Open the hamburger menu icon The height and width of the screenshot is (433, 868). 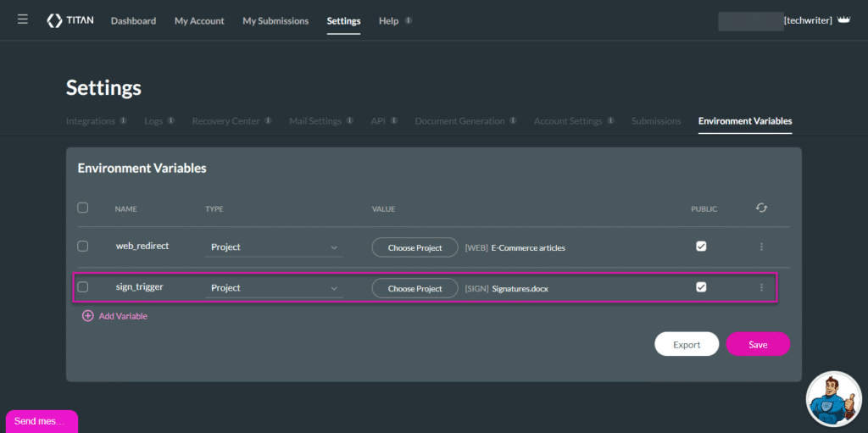23,19
